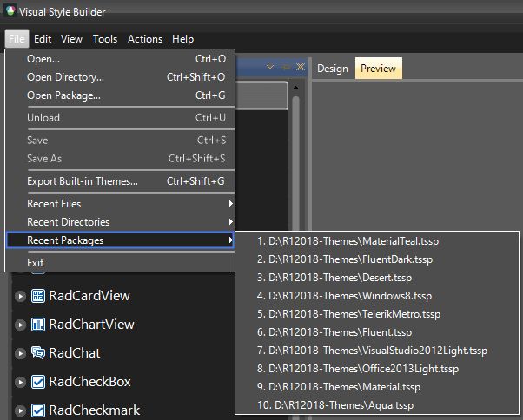Choose Exit from the File menu
This screenshot has width=523, height=420.
(121, 263)
